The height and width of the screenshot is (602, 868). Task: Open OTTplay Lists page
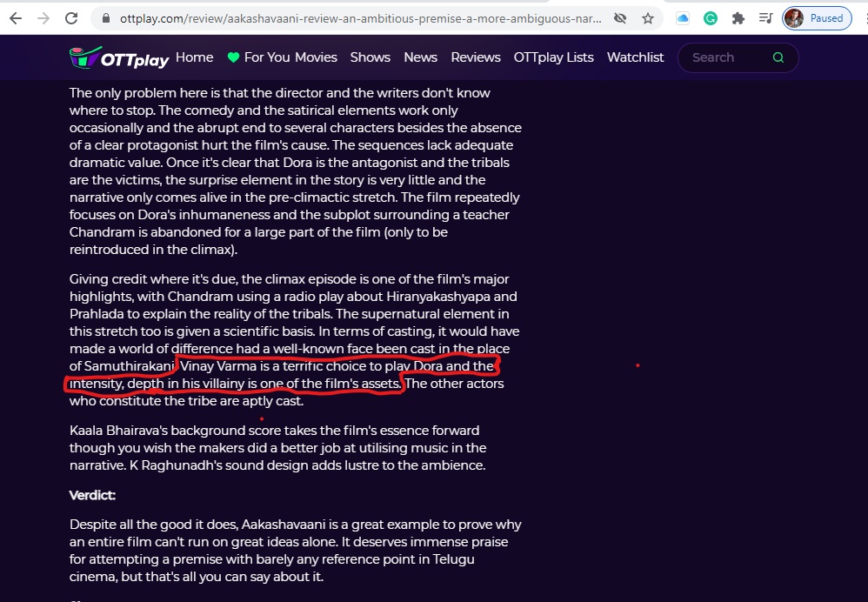point(553,57)
